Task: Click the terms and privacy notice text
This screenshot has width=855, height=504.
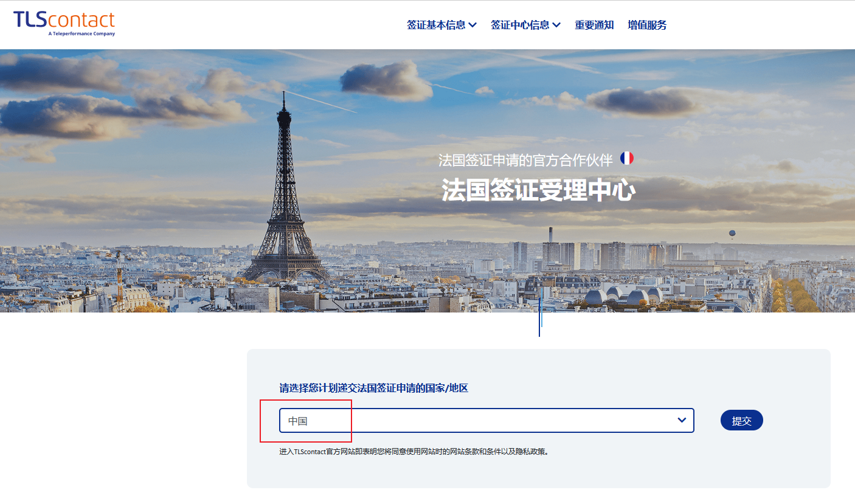Action: (414, 452)
